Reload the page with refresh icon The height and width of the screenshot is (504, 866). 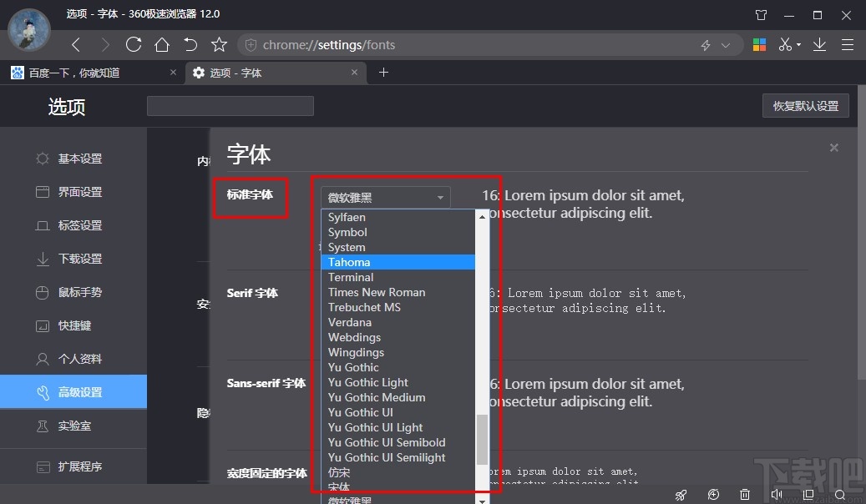pos(134,45)
